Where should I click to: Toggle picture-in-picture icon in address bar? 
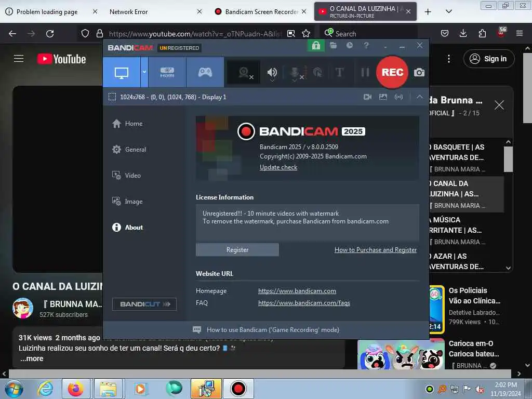(x=291, y=34)
